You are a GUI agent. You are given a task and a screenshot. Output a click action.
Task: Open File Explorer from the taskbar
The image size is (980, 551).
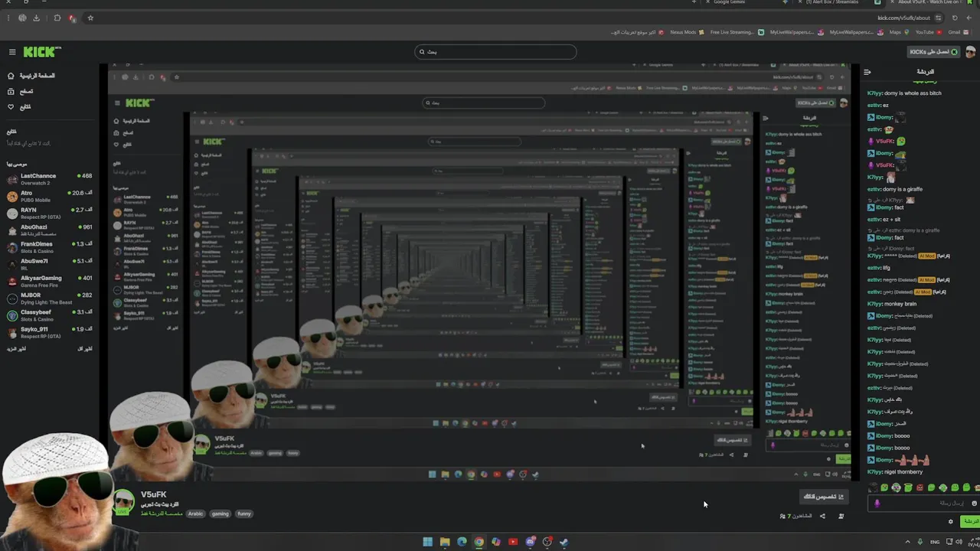pyautogui.click(x=445, y=542)
